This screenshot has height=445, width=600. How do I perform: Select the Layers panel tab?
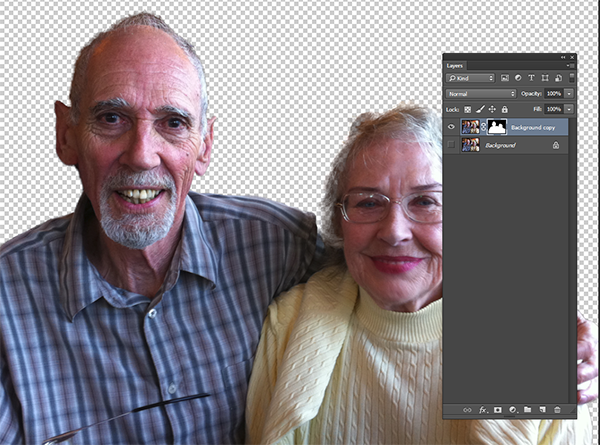tap(456, 65)
